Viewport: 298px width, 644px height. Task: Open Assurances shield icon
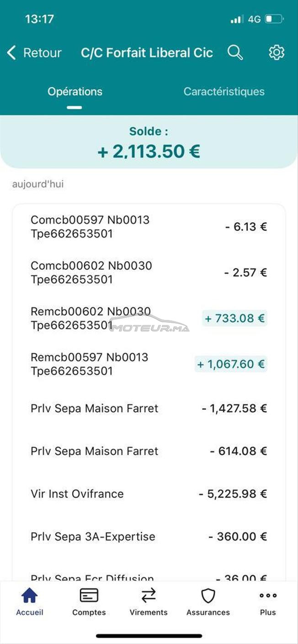pyautogui.click(x=208, y=595)
